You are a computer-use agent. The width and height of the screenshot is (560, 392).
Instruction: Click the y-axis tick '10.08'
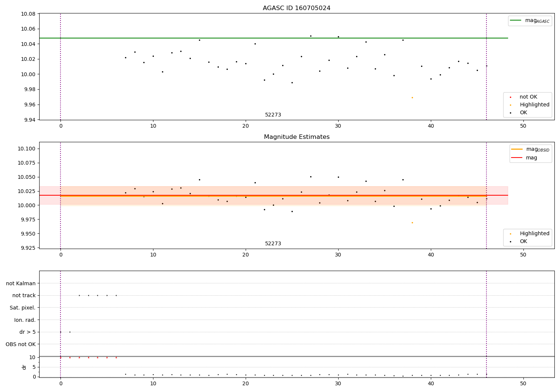tap(28, 14)
